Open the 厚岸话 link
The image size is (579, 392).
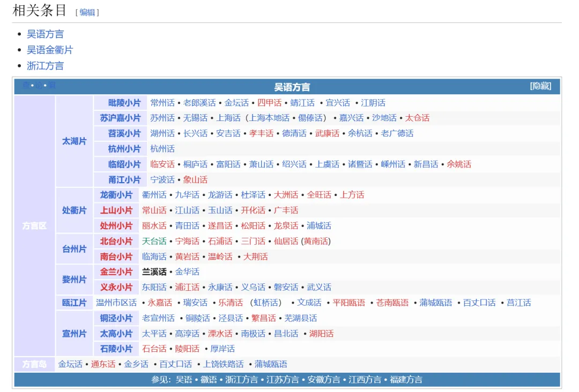point(222,349)
